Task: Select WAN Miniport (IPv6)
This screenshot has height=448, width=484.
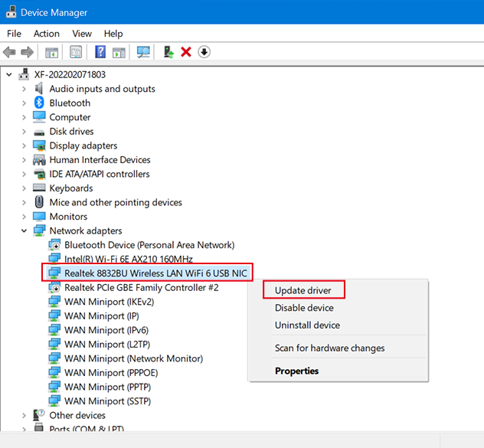Action: tap(106, 330)
